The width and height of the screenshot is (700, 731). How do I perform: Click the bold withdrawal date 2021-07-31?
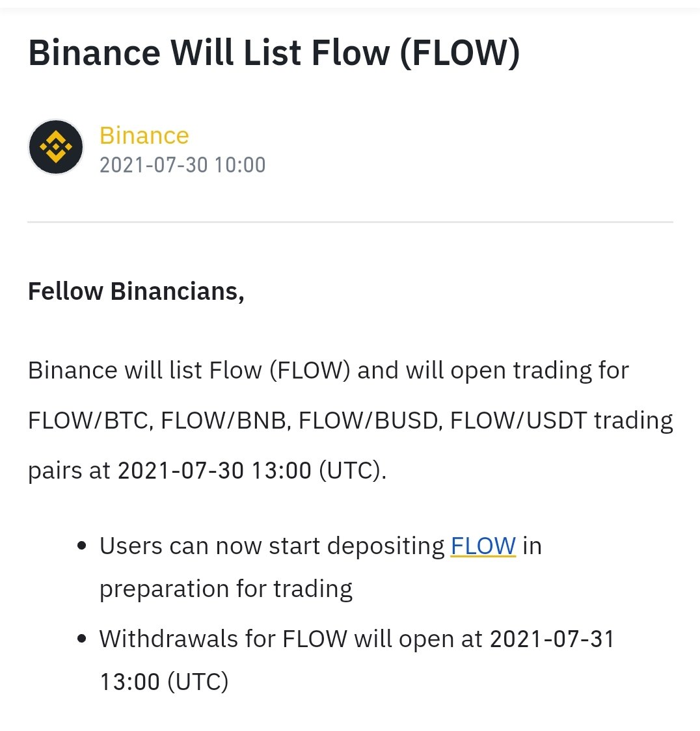point(552,638)
